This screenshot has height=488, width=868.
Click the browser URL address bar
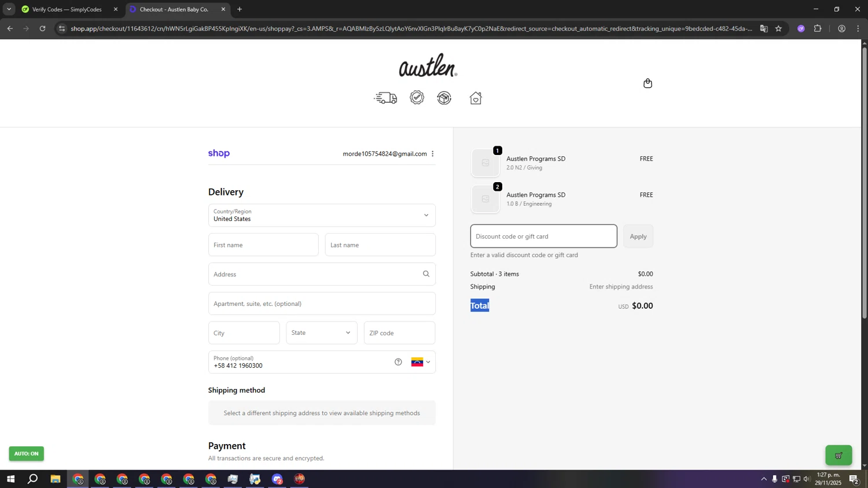[411, 28]
